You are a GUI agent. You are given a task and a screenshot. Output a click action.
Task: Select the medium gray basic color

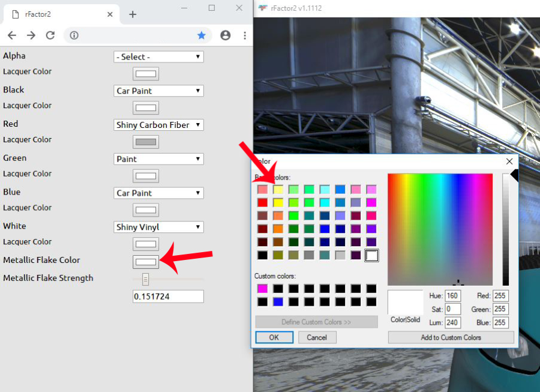click(309, 255)
